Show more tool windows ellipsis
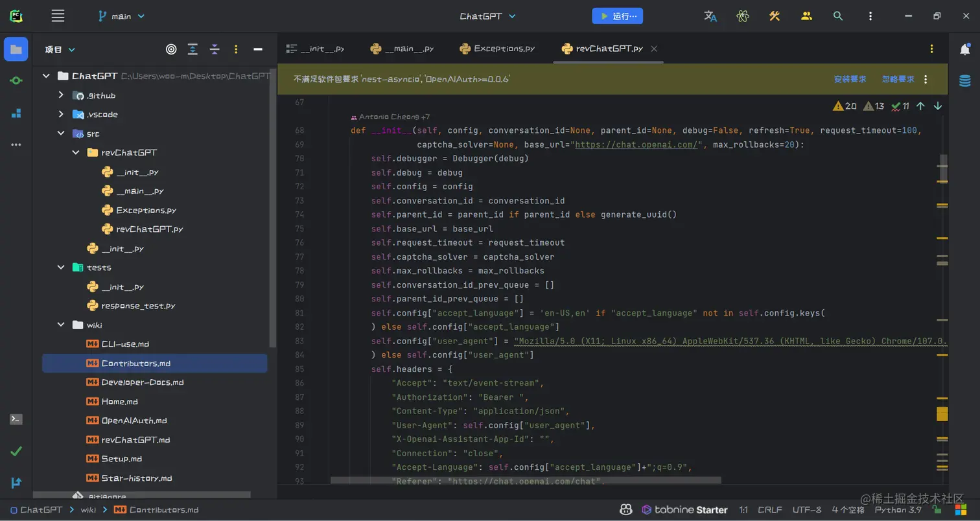The image size is (980, 521). pos(16,145)
